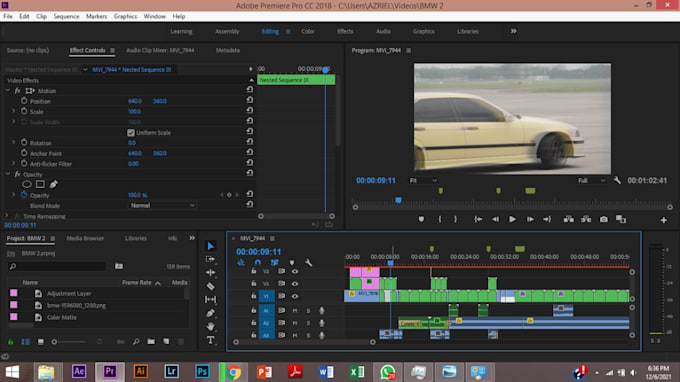Click the Play button in Program monitor
This screenshot has width=680, height=382.
(512, 219)
